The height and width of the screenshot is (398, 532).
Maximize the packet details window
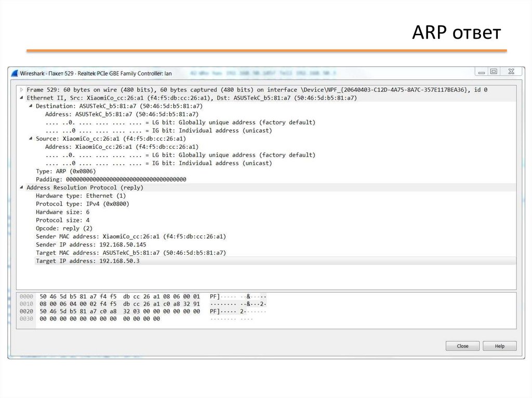[x=494, y=72]
